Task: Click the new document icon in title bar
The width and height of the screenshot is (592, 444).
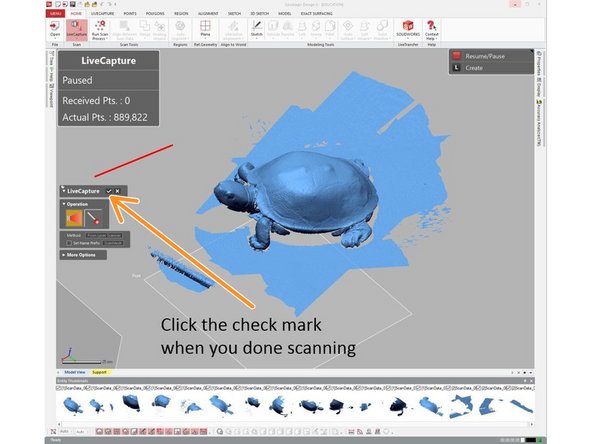Action: [58, 4]
